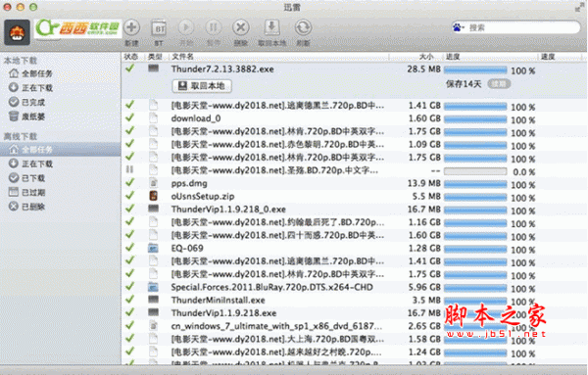Click the checkmark circle icon beside 已下载
Viewport: 588px width, 375px height.
click(14, 178)
